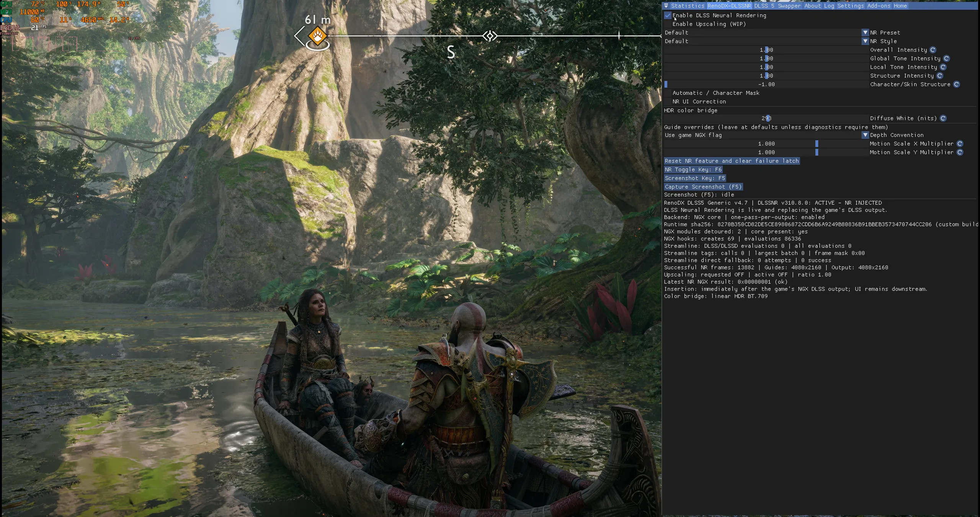980x517 pixels.
Task: Enable the Automatic / Character Mask checkbox
Action: pyautogui.click(x=668, y=93)
